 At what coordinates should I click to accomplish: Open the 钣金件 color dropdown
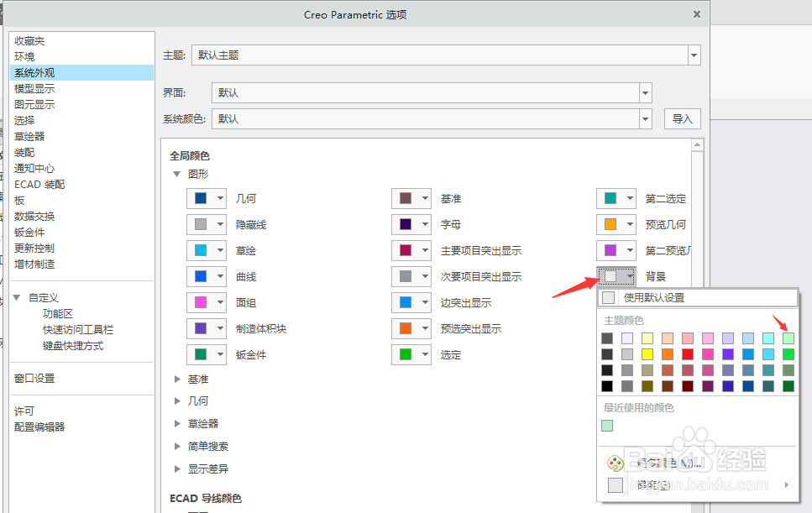coord(207,354)
